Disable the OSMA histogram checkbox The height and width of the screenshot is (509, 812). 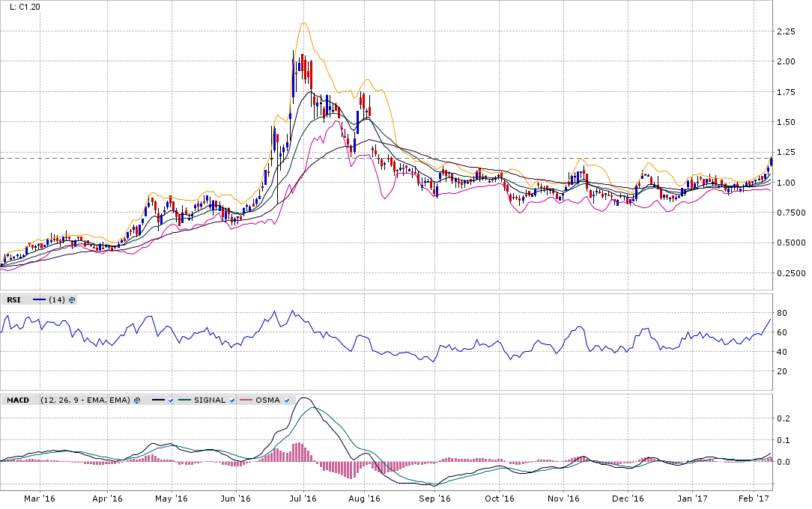click(288, 400)
